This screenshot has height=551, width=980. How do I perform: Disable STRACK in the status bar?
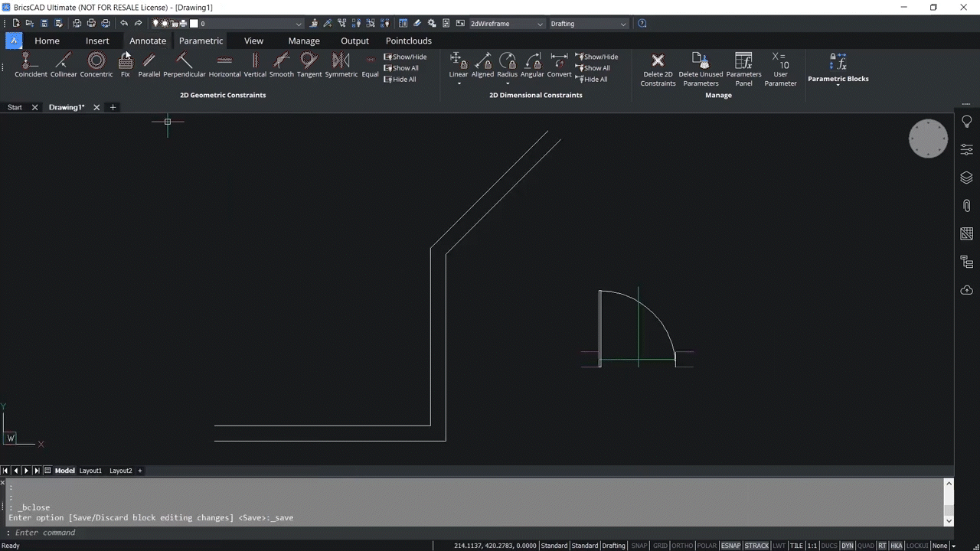756,546
